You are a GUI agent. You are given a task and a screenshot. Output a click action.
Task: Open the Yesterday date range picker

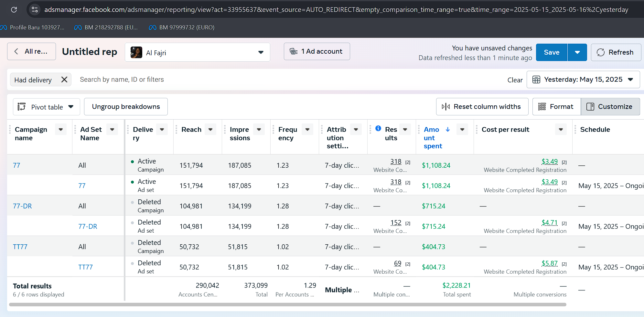pyautogui.click(x=583, y=79)
